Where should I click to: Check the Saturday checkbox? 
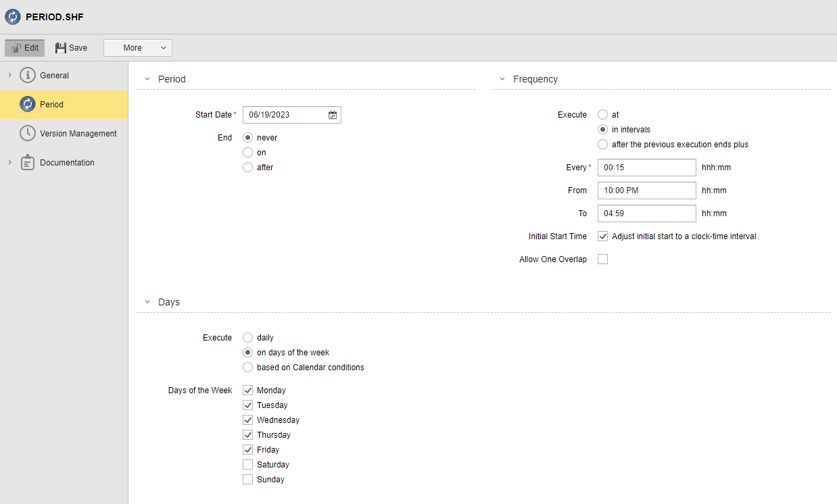pos(247,464)
